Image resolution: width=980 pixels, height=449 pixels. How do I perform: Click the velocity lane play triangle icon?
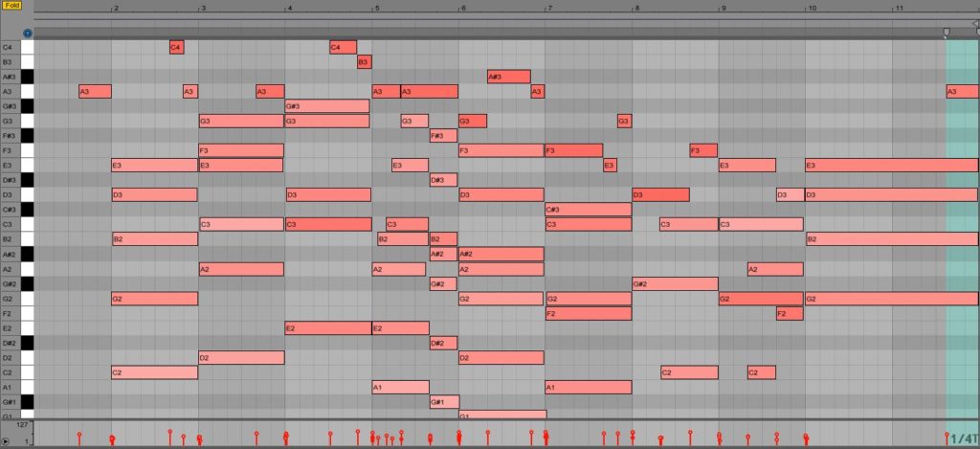pos(6,441)
